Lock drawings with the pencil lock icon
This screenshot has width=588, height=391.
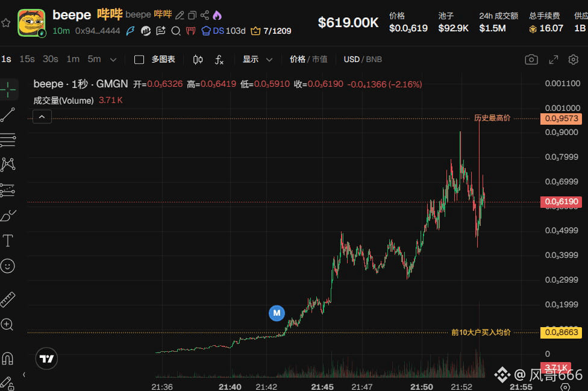(x=7, y=384)
